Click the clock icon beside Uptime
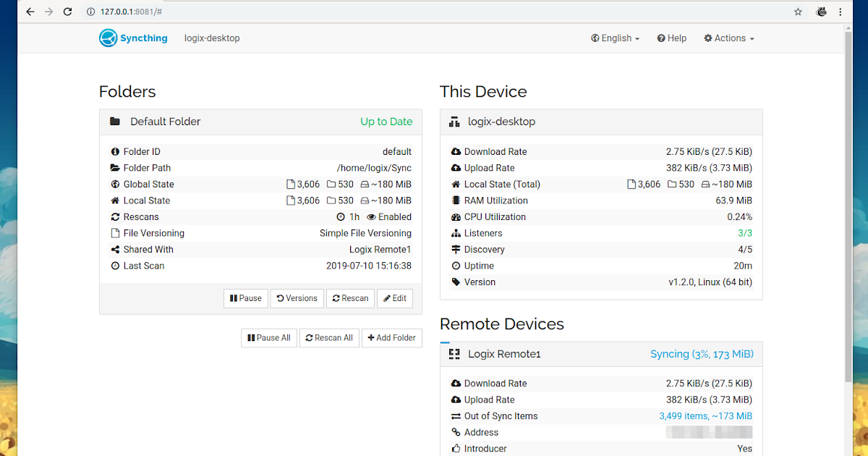The height and width of the screenshot is (456, 868). point(456,266)
